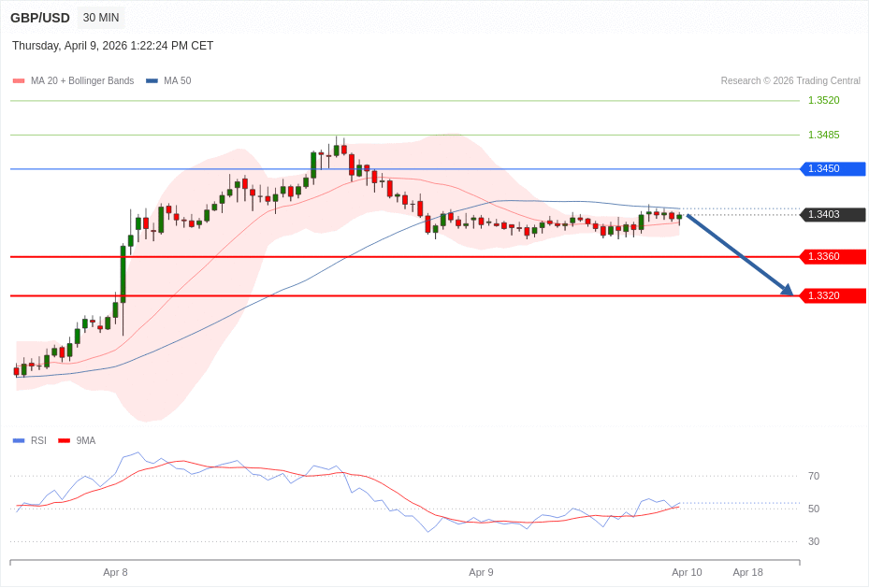This screenshot has width=869, height=588.
Task: Select the Apr 18 date axis label
Action: coord(747,572)
